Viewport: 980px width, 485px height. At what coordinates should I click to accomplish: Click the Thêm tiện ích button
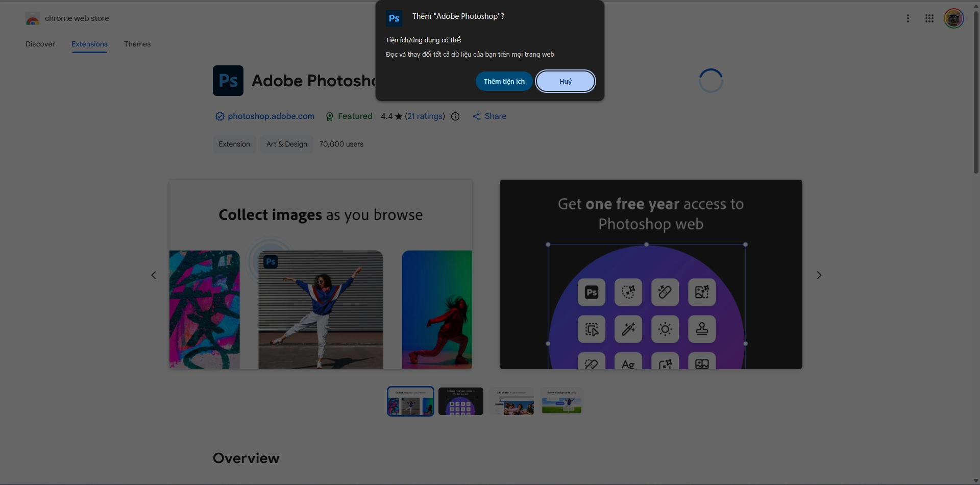[504, 81]
